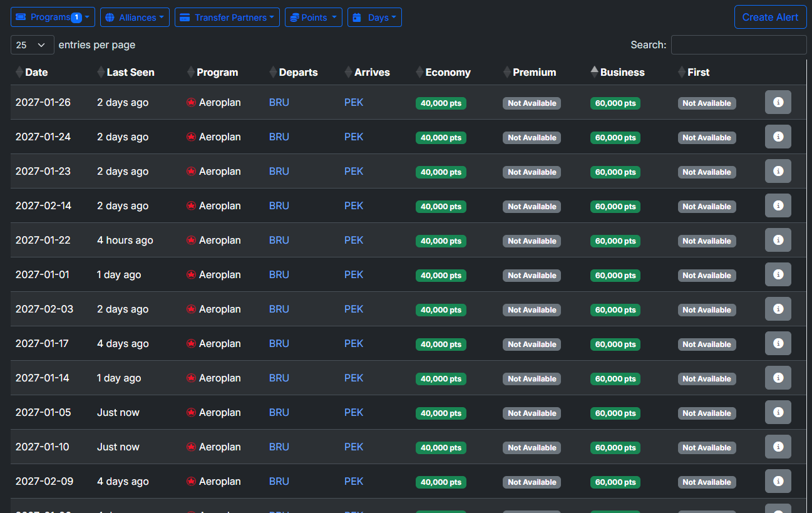The height and width of the screenshot is (513, 812).
Task: Change the entries per page selector
Action: click(32, 45)
